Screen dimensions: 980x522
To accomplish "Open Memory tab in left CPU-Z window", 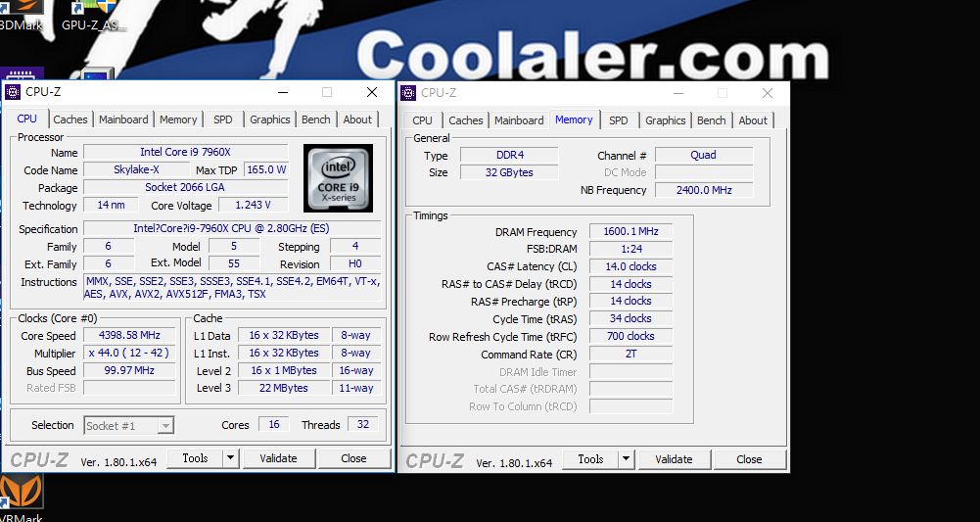I will (177, 119).
